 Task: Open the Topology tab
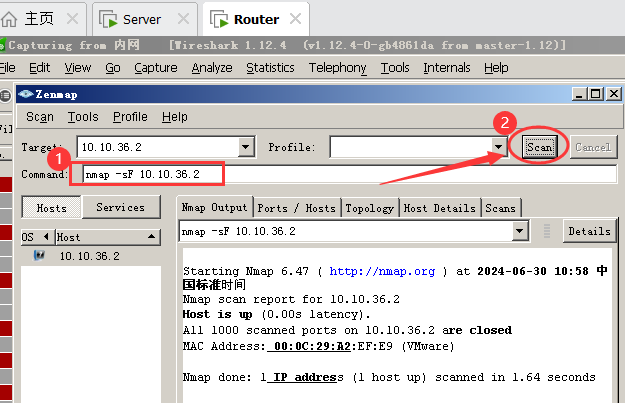(x=369, y=208)
